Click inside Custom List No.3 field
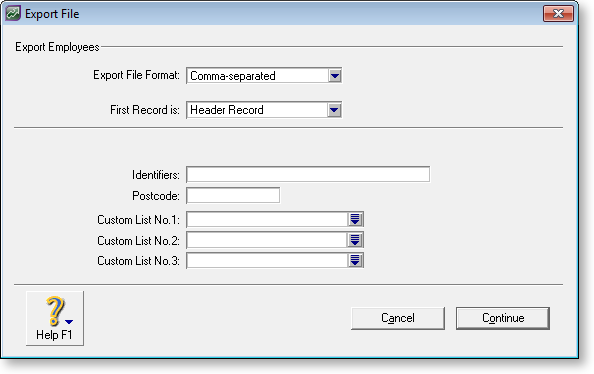The width and height of the screenshot is (594, 374). click(267, 261)
